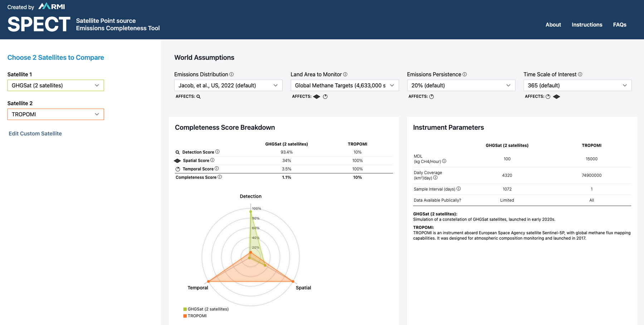The width and height of the screenshot is (644, 325).
Task: Click Temporal axis label on radar chart
Action: click(x=198, y=288)
